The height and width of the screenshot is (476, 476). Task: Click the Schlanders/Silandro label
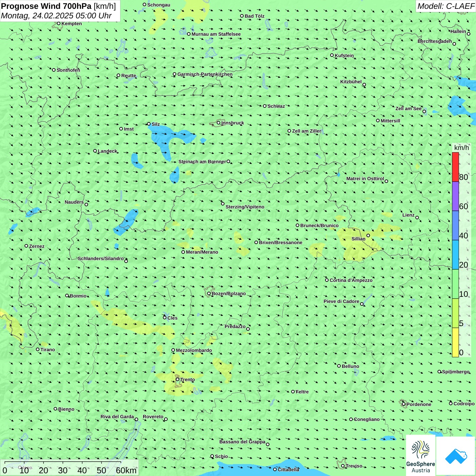(101, 258)
